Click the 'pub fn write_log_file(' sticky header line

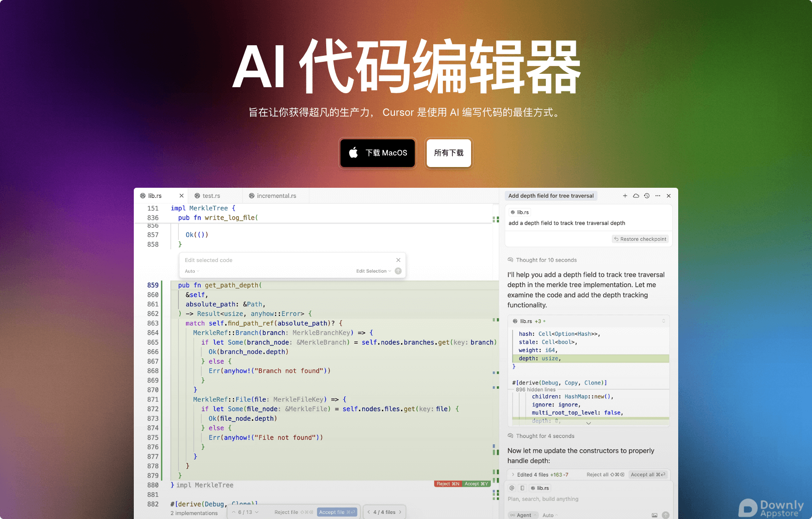coord(218,218)
